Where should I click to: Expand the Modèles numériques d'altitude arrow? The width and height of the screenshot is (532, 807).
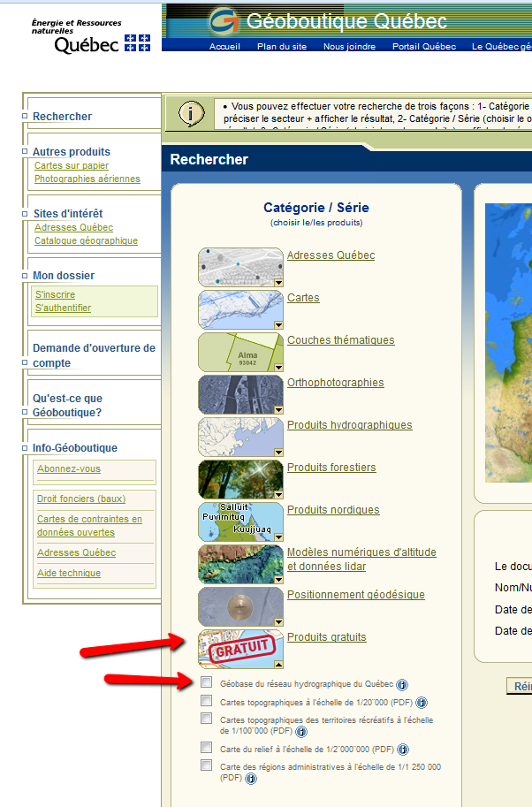click(x=278, y=580)
